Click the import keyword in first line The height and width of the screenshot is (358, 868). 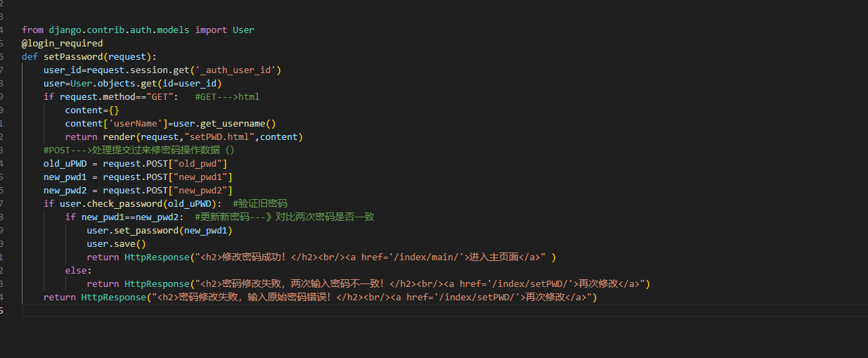point(211,30)
